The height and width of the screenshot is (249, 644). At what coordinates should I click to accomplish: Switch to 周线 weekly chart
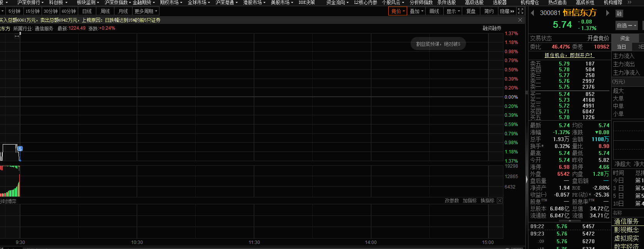click(105, 11)
